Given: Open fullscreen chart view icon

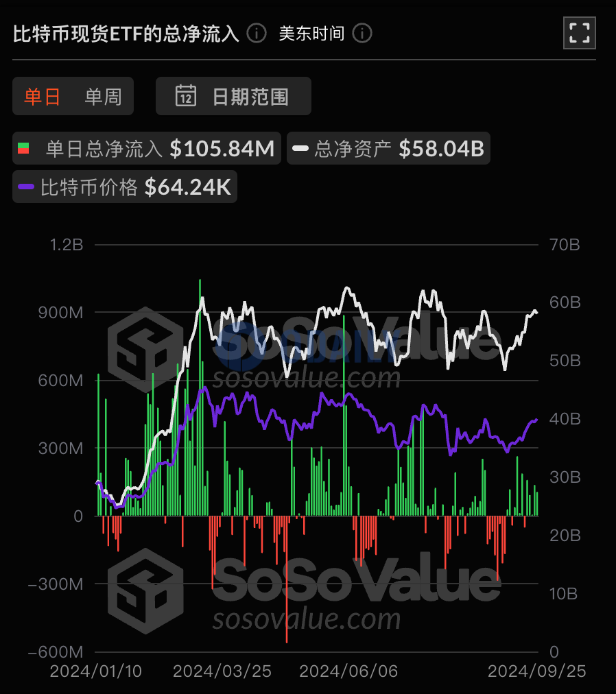Looking at the screenshot, I should [579, 33].
